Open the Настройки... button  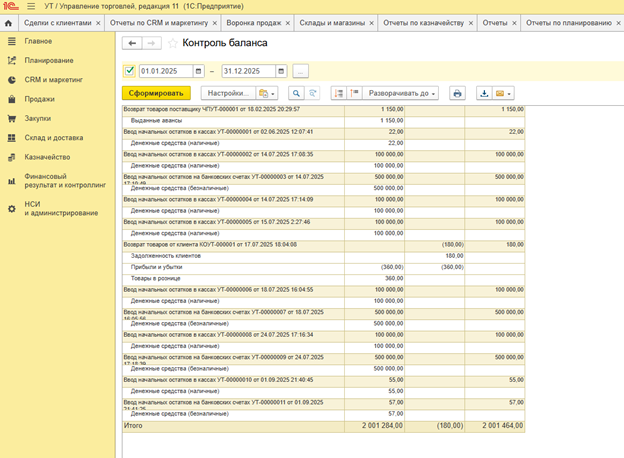(227, 93)
